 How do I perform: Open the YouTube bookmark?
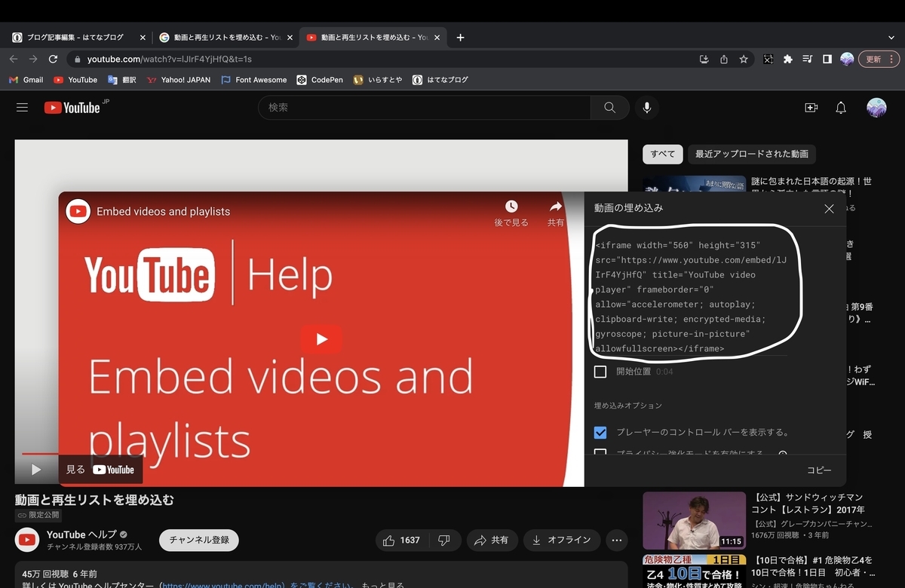point(75,80)
